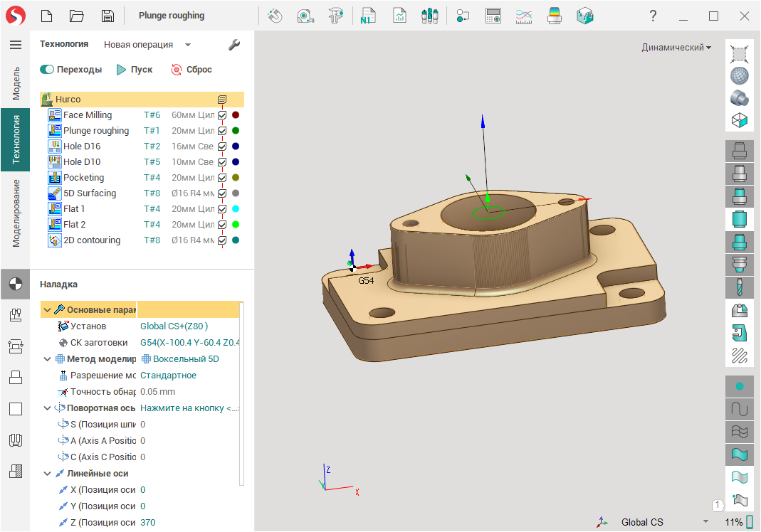Click the new project file icon
The image size is (761, 532).
(x=47, y=16)
